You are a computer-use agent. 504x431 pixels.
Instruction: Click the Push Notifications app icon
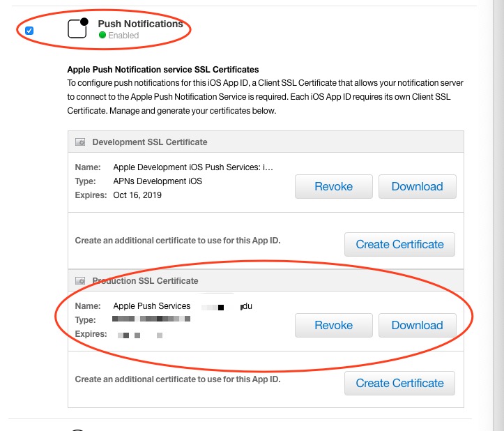point(78,28)
